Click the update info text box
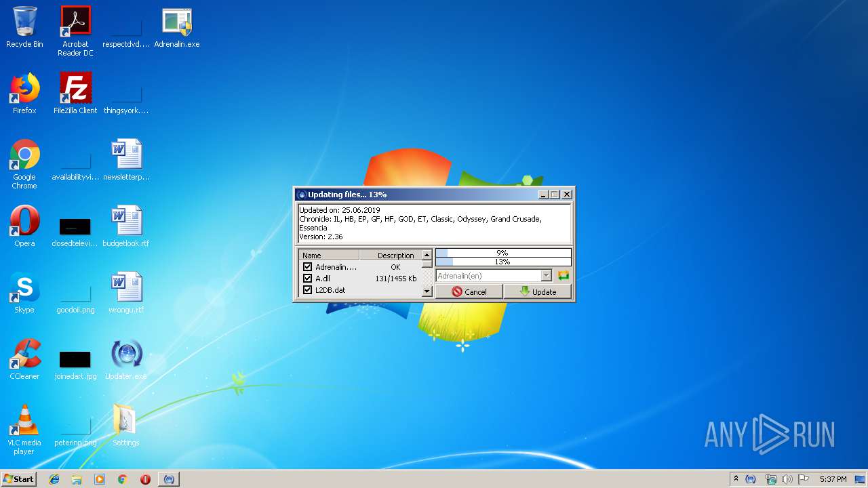This screenshot has height=488, width=868. click(434, 224)
